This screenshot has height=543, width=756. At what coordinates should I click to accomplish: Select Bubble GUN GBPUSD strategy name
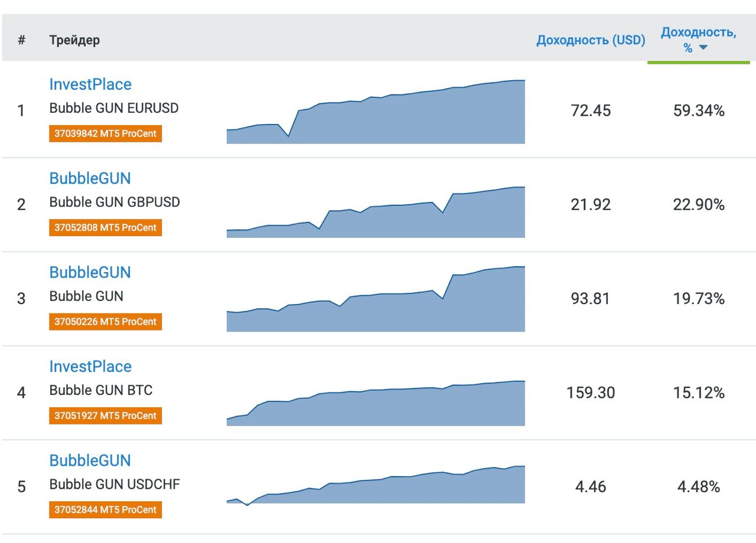[x=115, y=202]
